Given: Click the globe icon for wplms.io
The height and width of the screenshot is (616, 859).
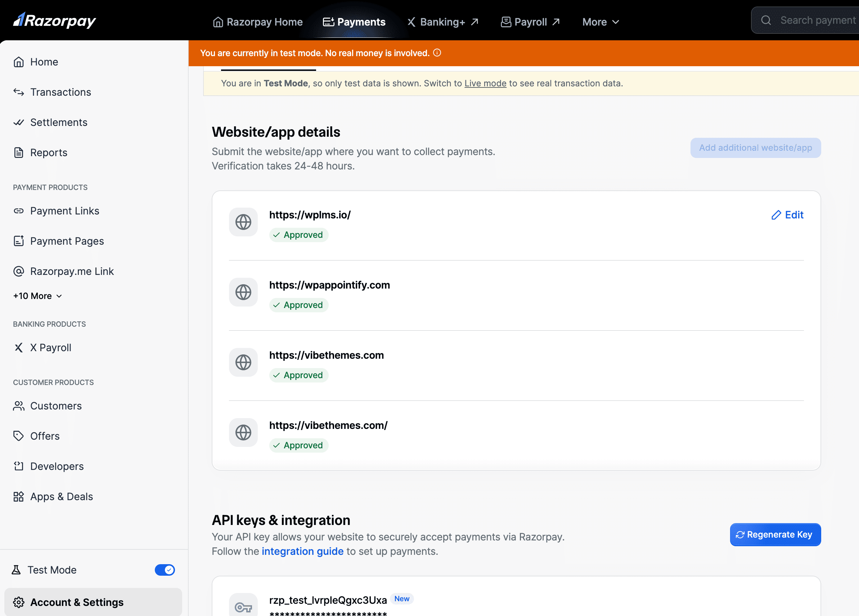Looking at the screenshot, I should click(243, 222).
